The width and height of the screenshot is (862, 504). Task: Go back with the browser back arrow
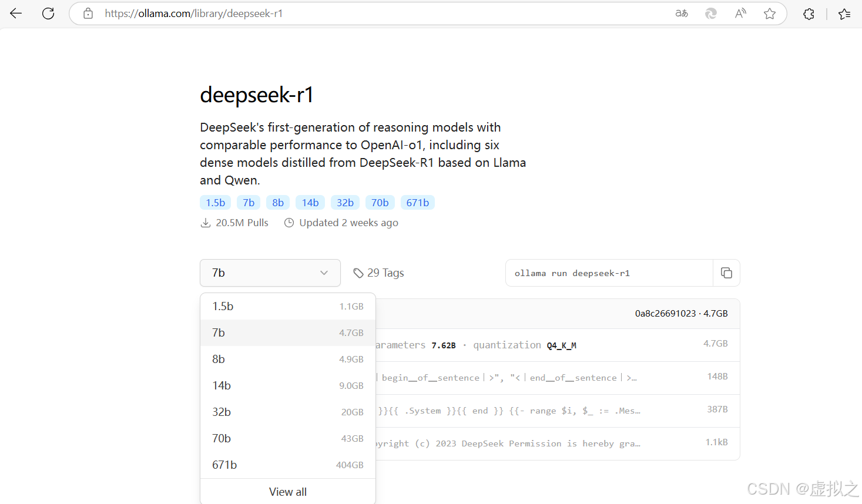pos(16,14)
